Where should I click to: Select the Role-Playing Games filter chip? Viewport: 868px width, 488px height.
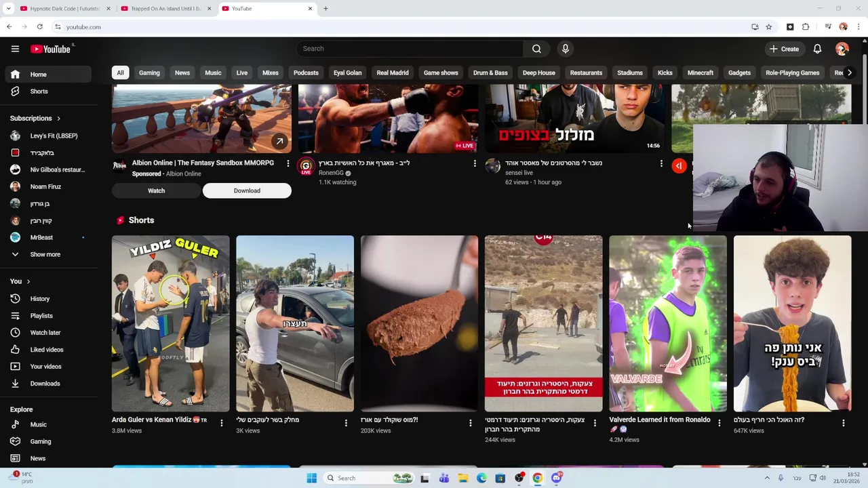point(793,73)
